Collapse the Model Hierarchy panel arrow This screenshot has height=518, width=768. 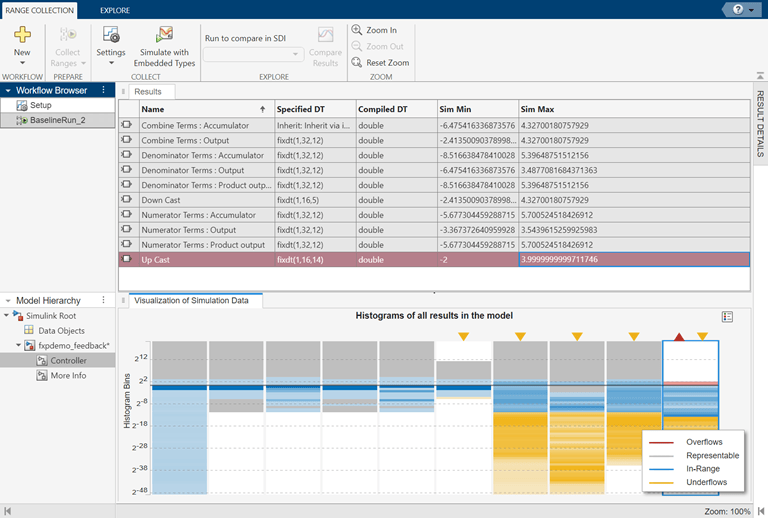pyautogui.click(x=8, y=301)
